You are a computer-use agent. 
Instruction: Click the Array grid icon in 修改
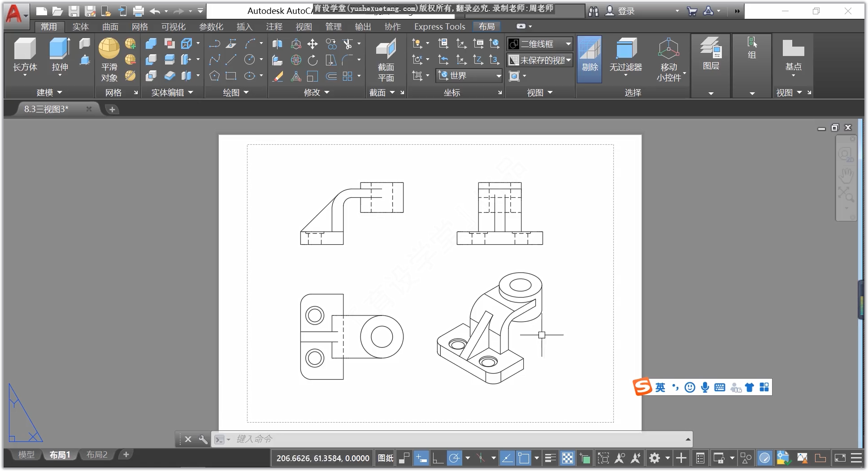347,76
